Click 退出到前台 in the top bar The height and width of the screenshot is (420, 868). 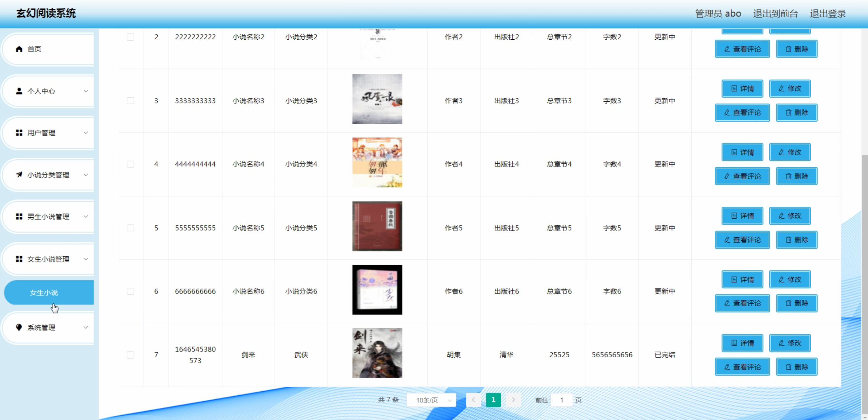[x=775, y=14]
